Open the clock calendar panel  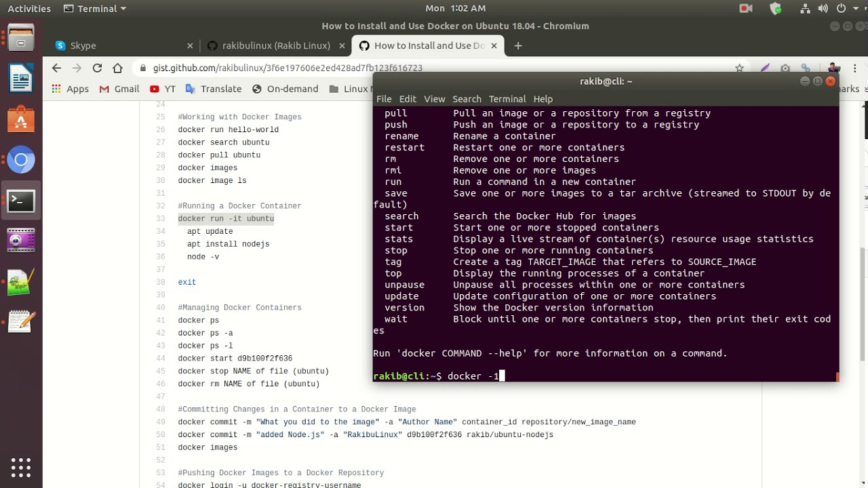pyautogui.click(x=455, y=9)
